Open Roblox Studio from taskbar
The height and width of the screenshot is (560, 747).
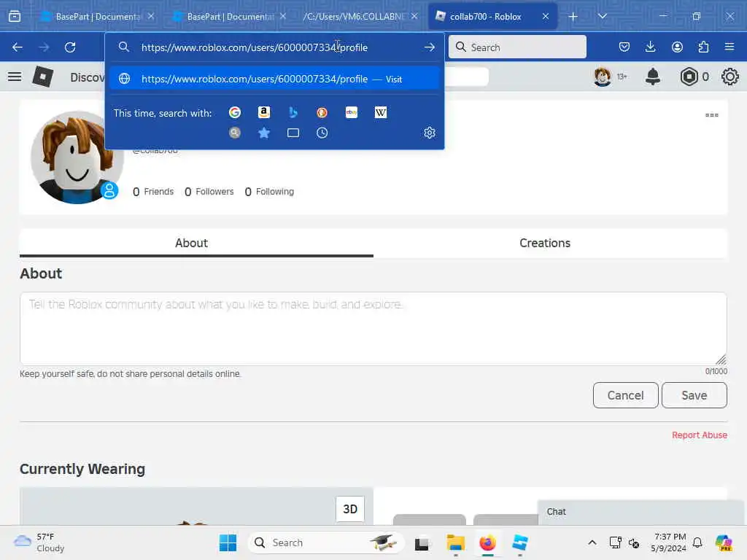click(519, 542)
